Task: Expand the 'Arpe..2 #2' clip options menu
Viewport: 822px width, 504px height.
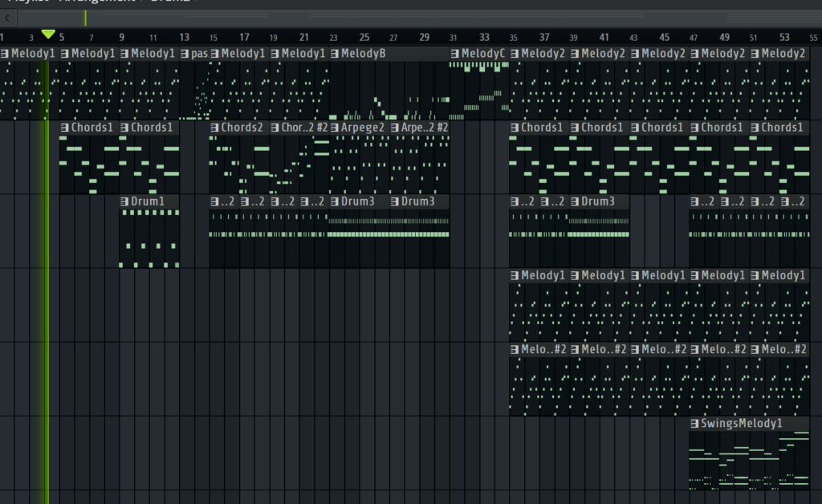Action: pos(395,128)
